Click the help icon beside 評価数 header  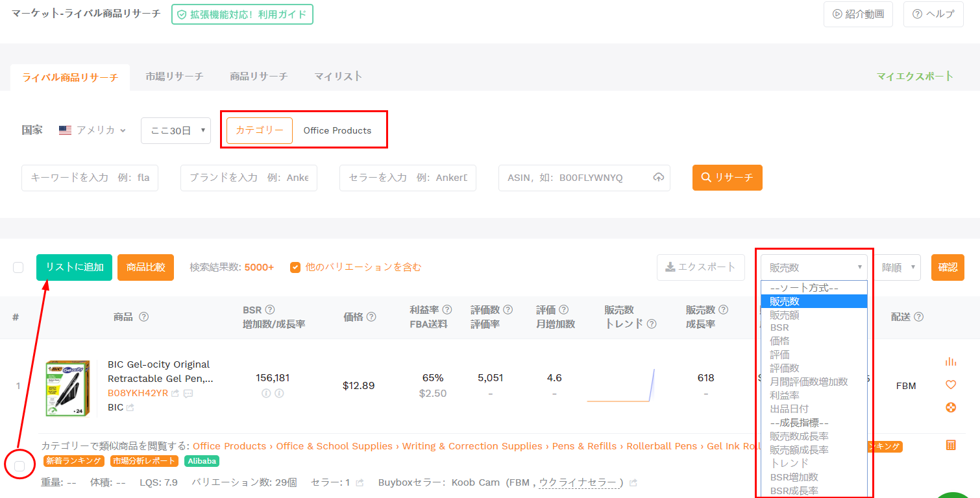tap(508, 310)
